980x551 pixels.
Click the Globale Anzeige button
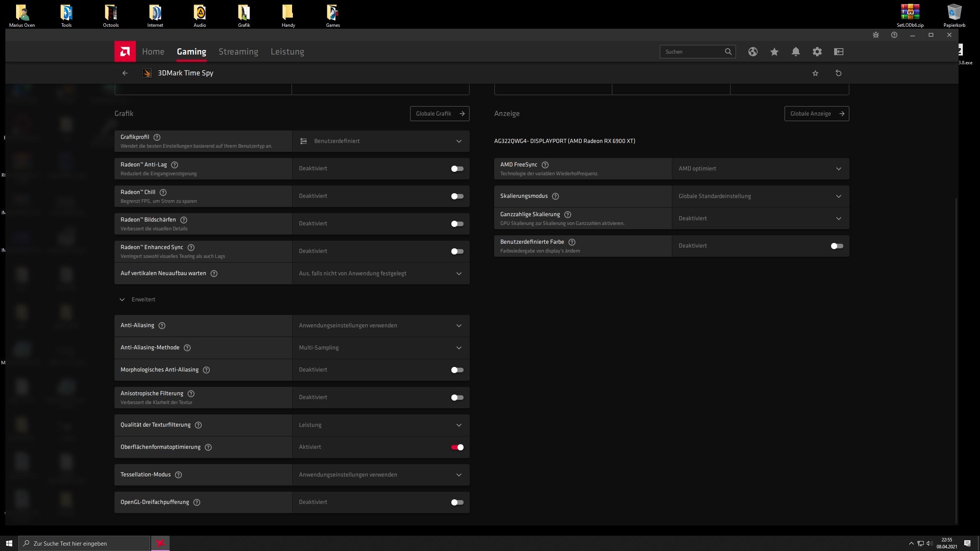click(x=817, y=114)
